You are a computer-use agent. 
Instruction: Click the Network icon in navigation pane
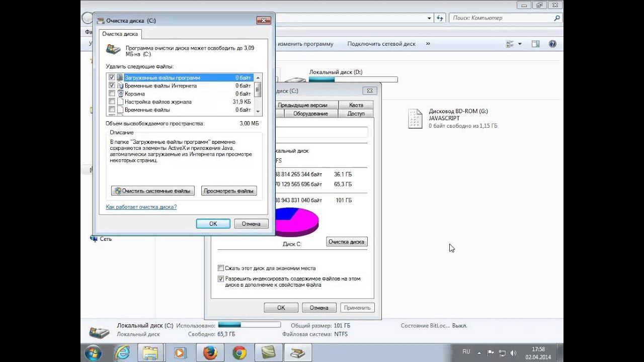coord(94,239)
